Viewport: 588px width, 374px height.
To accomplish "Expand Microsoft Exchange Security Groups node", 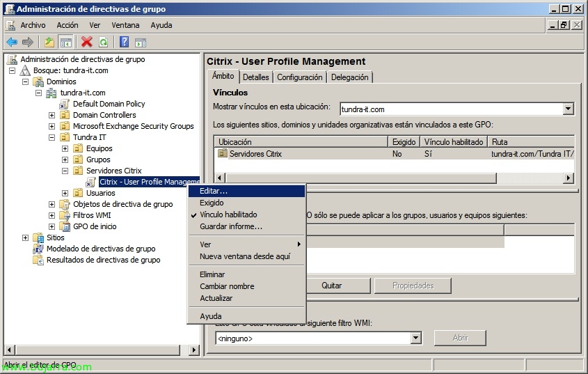I will [x=51, y=126].
